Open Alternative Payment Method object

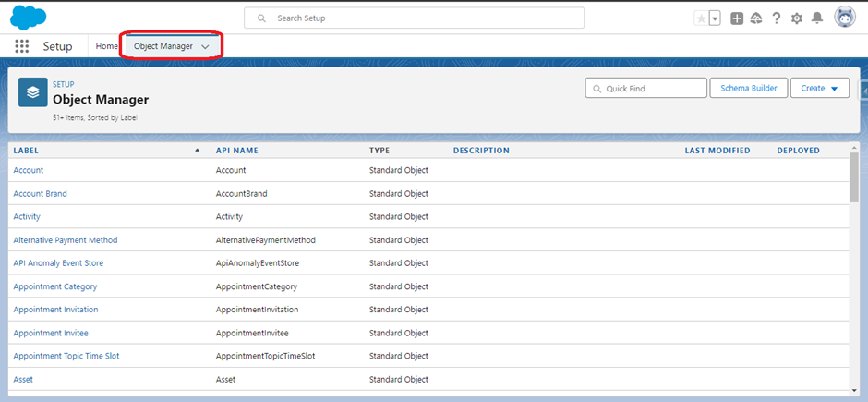point(66,240)
